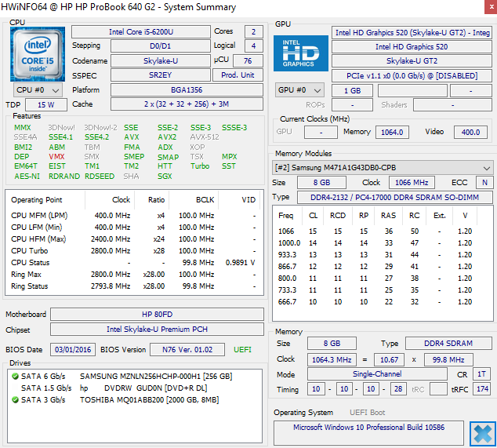Viewport: 497px width, 448px height.
Task: Click the green UEFI label
Action: [x=242, y=350]
